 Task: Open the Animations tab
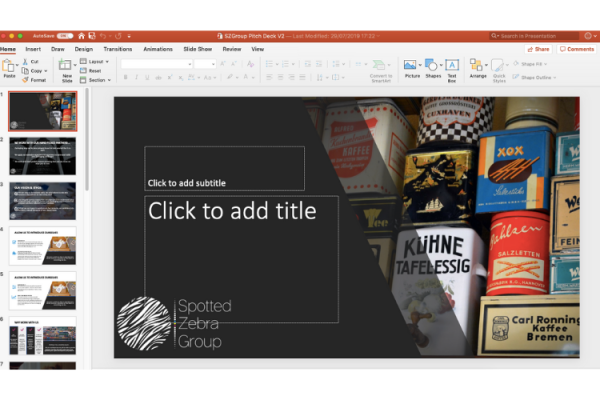(158, 49)
